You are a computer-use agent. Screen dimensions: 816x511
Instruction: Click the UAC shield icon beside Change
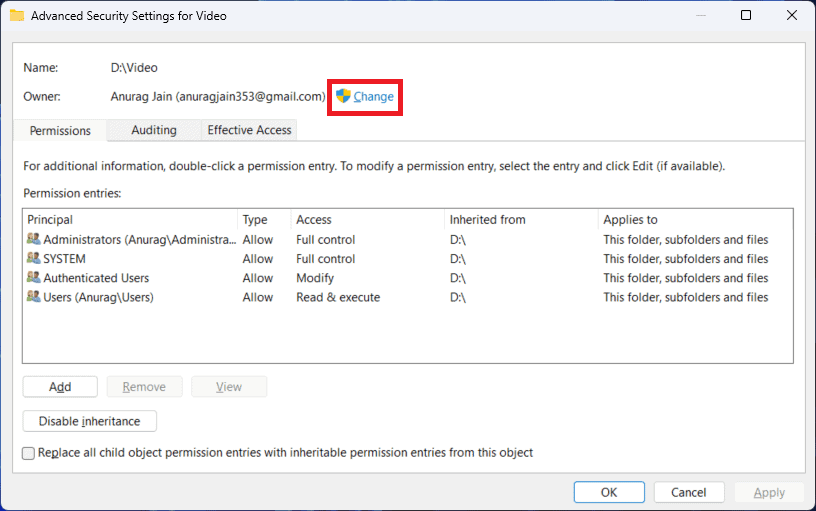(x=343, y=96)
